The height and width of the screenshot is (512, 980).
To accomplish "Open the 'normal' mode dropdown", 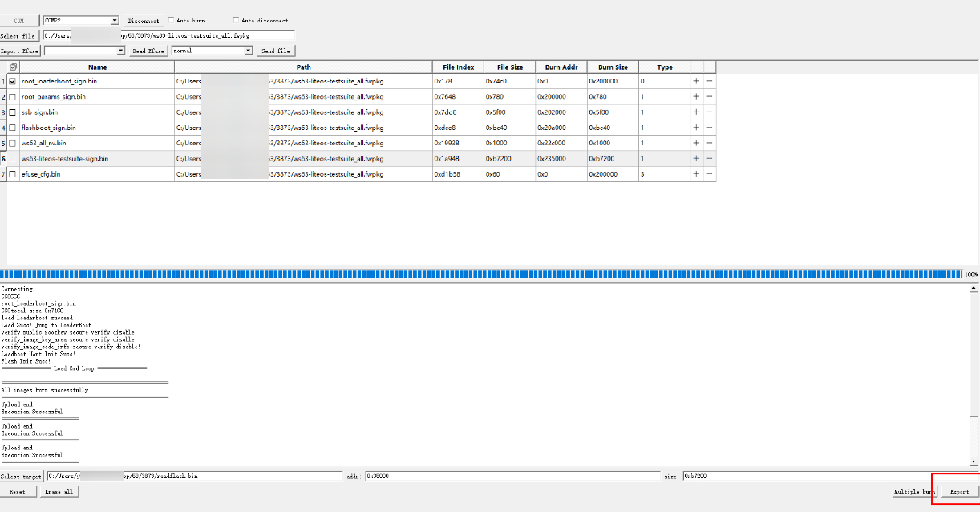I will pos(248,51).
